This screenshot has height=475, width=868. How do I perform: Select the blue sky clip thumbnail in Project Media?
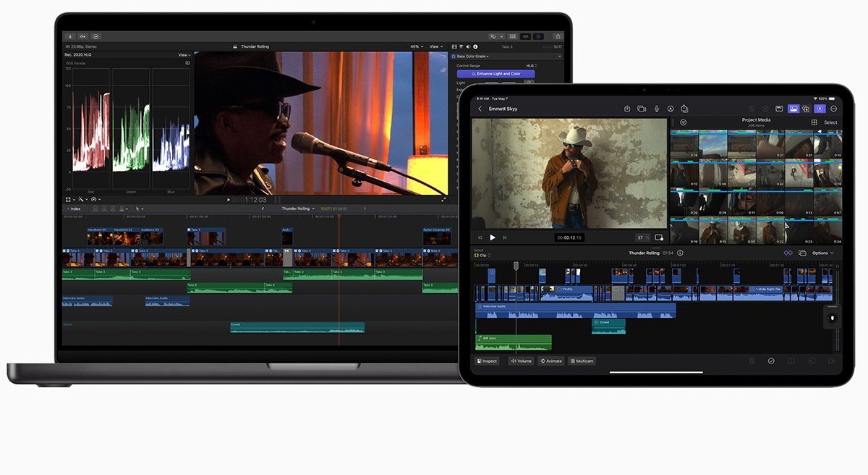713,144
